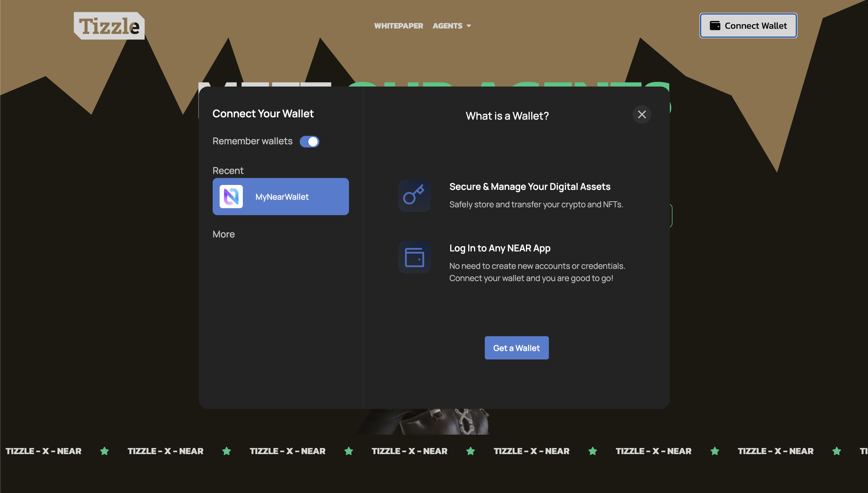868x493 pixels.
Task: Click the last green star in ticker
Action: pos(837,451)
